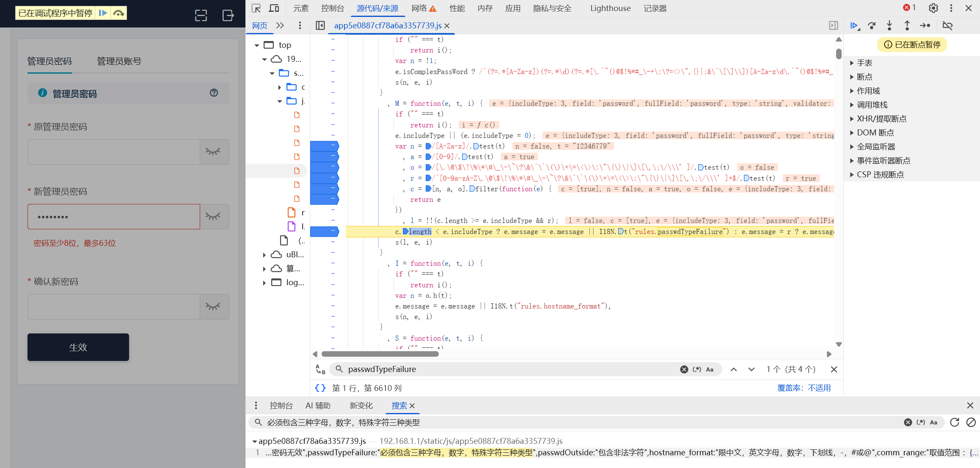Click the horizontal code scrollbar
The width and height of the screenshot is (980, 468).
[380, 354]
